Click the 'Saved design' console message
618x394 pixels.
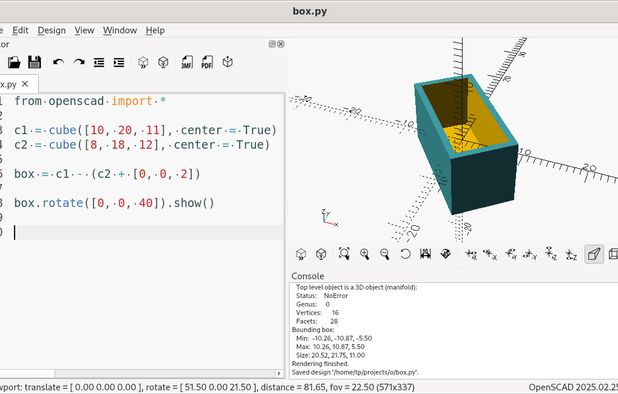(355, 372)
